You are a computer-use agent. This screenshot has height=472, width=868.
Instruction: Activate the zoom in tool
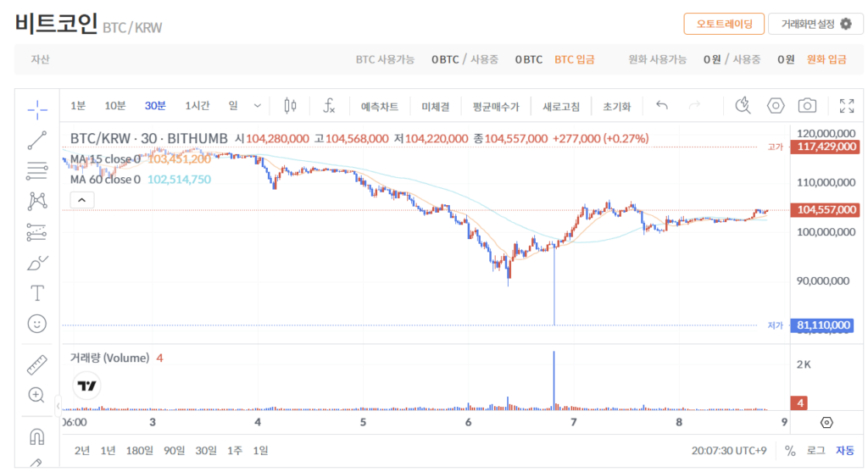(36, 395)
